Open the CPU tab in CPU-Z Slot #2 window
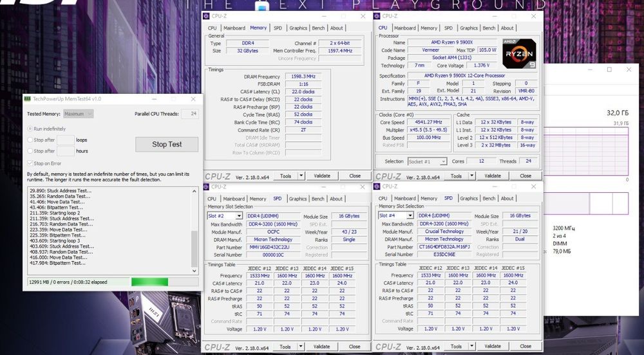This screenshot has width=644, height=355. 212,199
